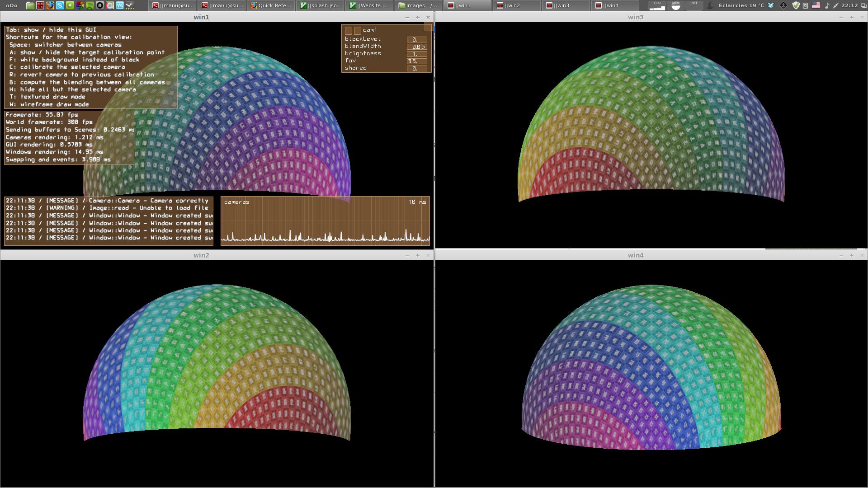868x488 pixels.
Task: Click the dome render in win2
Action: click(x=217, y=362)
